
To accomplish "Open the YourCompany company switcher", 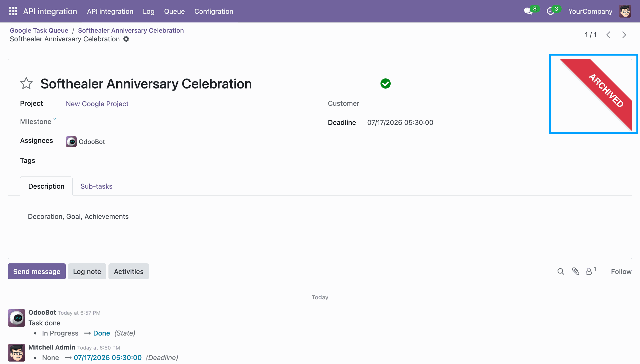I will coord(590,11).
